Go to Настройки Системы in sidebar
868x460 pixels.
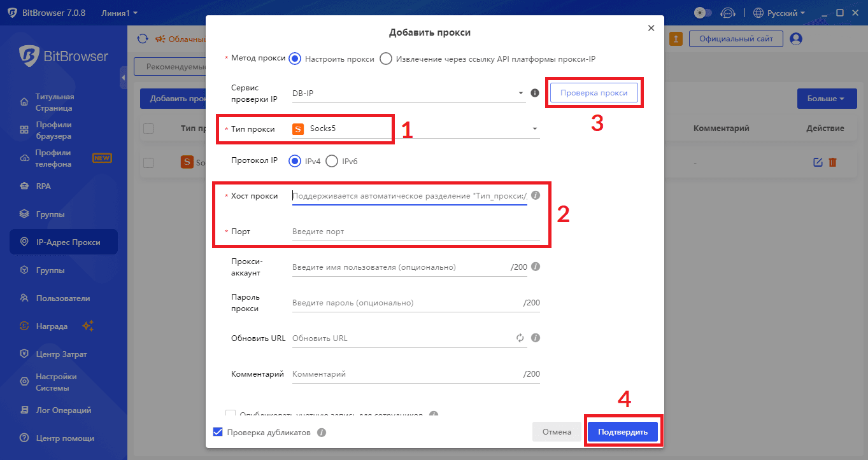tap(56, 382)
